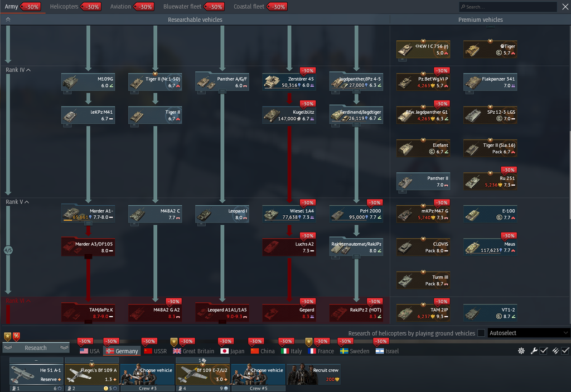This screenshot has height=392, width=571.
Task: Switch nation to Japan
Action: pyautogui.click(x=233, y=351)
